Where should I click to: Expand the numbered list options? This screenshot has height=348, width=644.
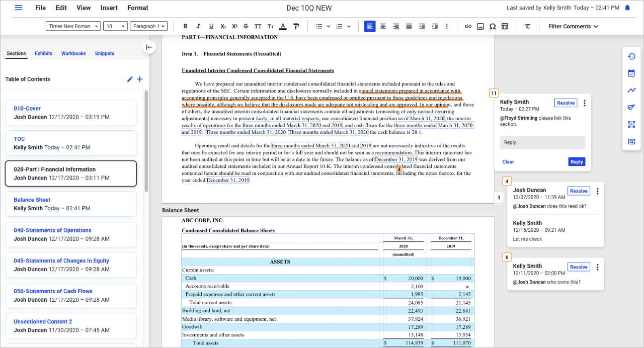349,26
